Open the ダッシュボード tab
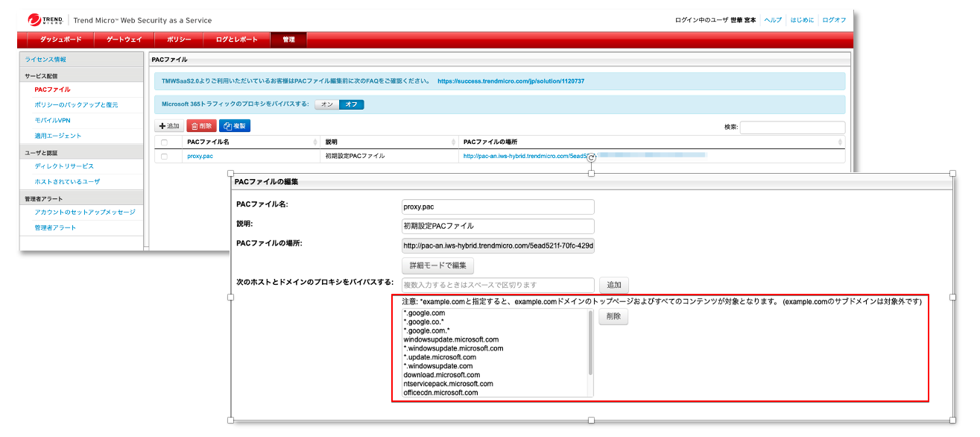Image resolution: width=980 pixels, height=437 pixels. (x=60, y=40)
